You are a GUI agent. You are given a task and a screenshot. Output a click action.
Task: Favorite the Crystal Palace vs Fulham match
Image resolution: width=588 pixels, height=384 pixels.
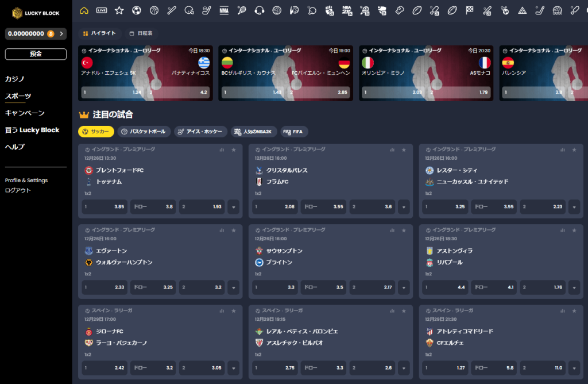pos(404,150)
